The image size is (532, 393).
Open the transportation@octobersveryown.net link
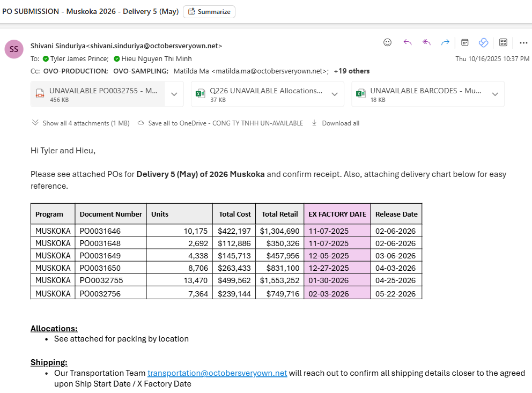pyautogui.click(x=217, y=373)
